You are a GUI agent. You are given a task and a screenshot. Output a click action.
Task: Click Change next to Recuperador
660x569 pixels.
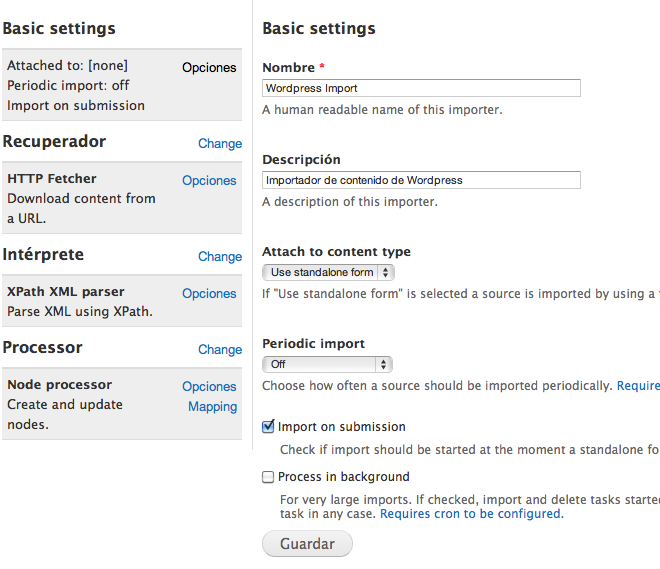pyautogui.click(x=219, y=144)
